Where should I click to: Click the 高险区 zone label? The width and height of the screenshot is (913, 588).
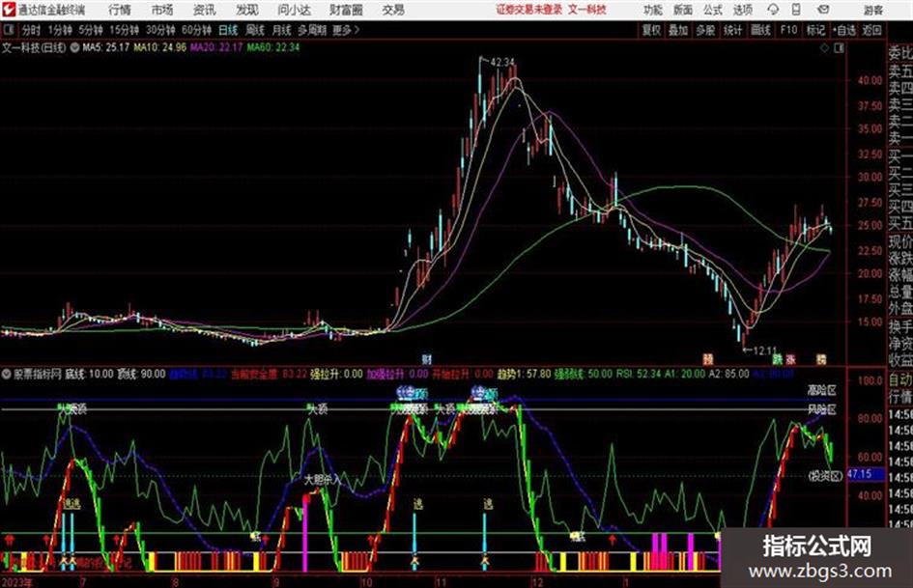coord(821,390)
